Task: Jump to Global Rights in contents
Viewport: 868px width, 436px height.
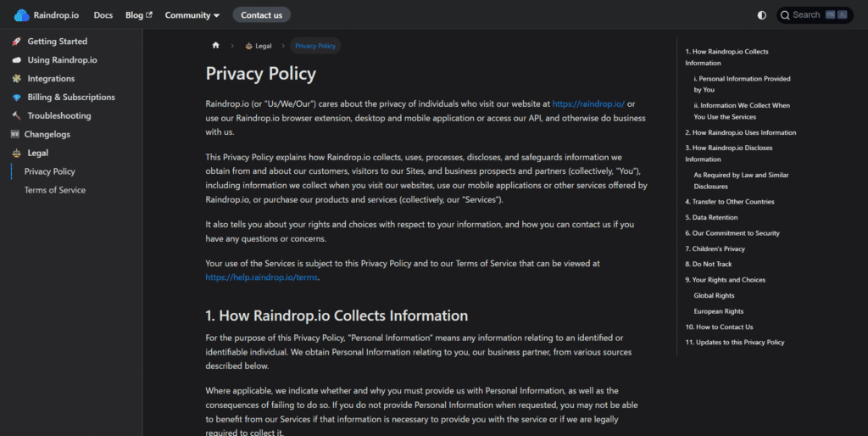Action: (714, 295)
